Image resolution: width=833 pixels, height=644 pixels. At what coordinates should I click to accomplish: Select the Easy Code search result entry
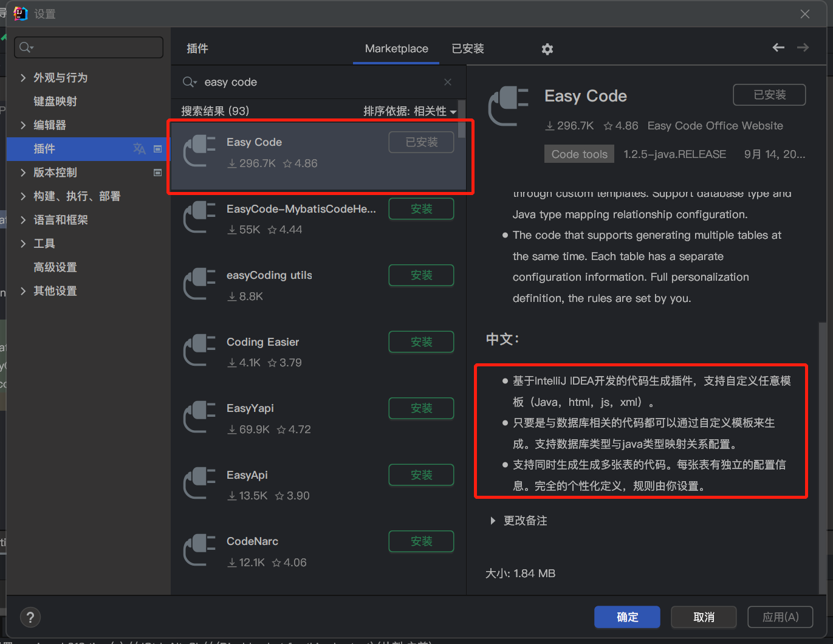point(292,152)
